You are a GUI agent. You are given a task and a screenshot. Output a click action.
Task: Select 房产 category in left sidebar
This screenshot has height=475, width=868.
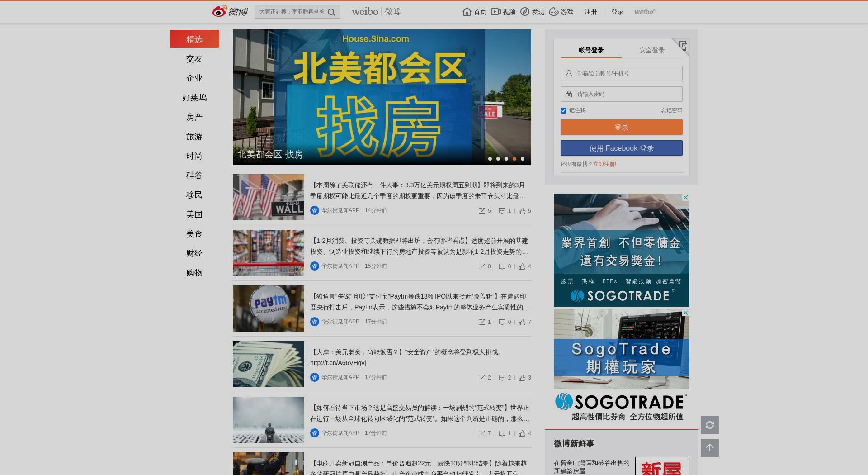194,117
